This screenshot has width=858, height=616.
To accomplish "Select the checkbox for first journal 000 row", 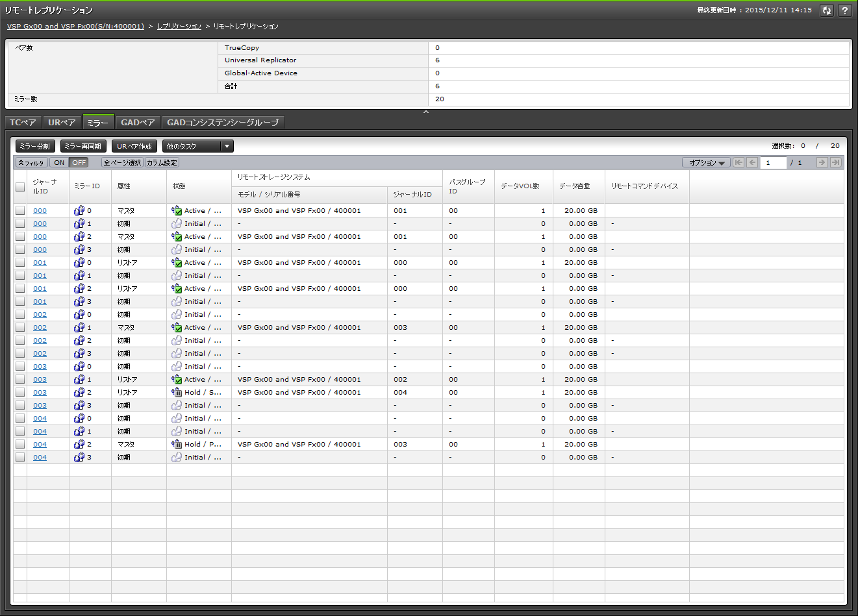I will (x=20, y=211).
